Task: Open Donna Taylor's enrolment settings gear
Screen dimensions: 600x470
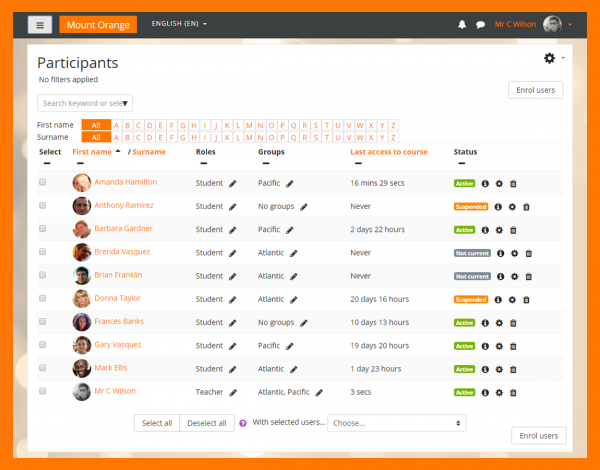Action: [x=512, y=299]
